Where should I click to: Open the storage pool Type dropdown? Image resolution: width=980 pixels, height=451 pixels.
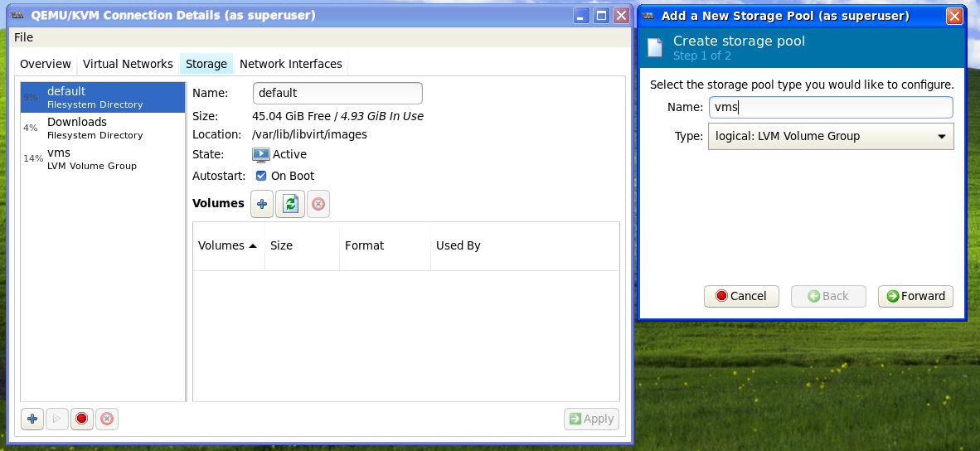click(x=831, y=136)
